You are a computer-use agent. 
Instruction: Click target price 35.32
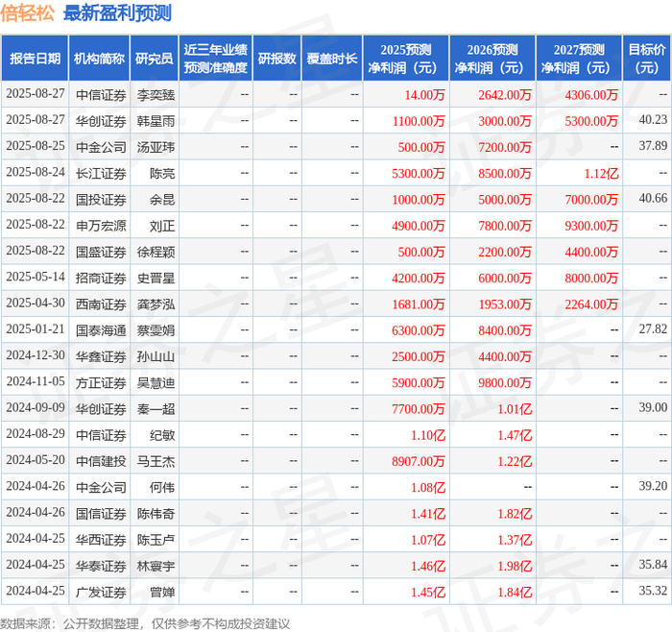653,591
